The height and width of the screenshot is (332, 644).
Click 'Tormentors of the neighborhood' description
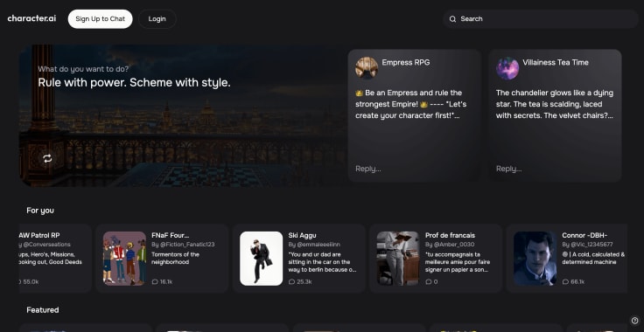[175, 259]
